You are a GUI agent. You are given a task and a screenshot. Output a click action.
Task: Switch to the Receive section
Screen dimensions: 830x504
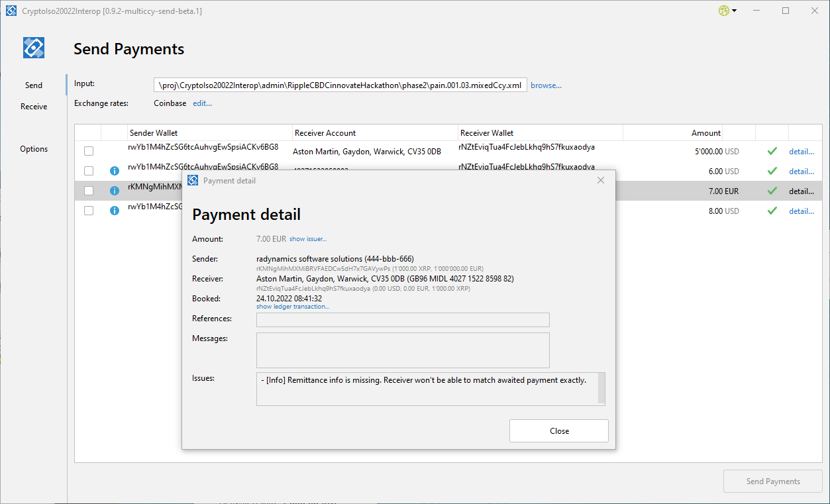tap(34, 106)
